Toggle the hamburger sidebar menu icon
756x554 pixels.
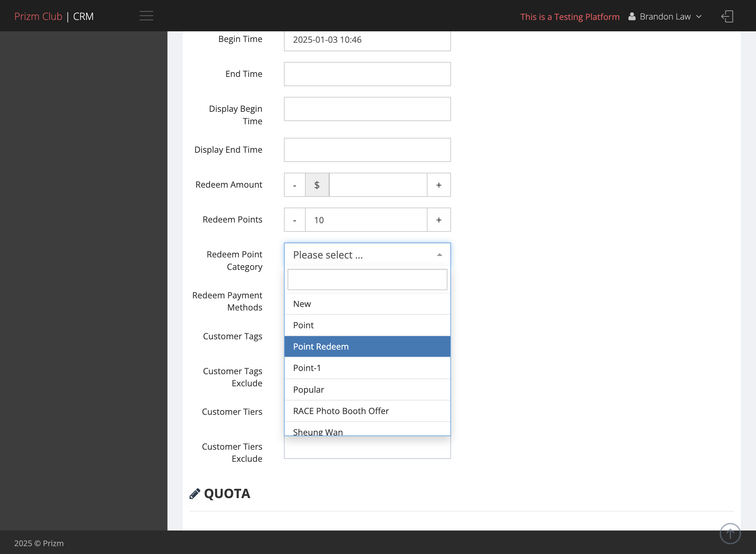[146, 16]
